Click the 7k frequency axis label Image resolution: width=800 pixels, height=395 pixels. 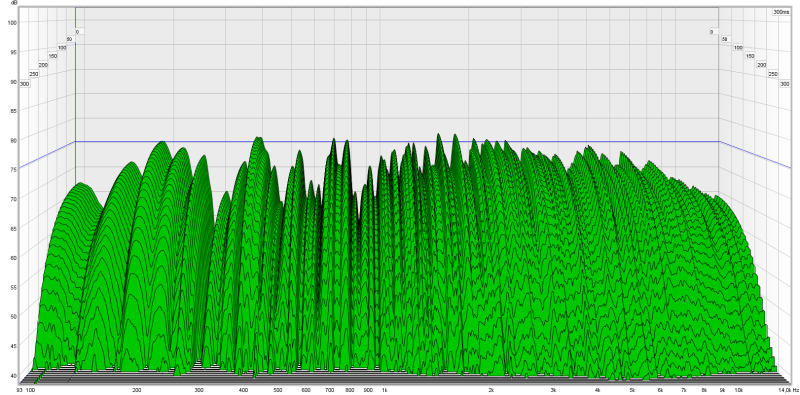(684, 390)
